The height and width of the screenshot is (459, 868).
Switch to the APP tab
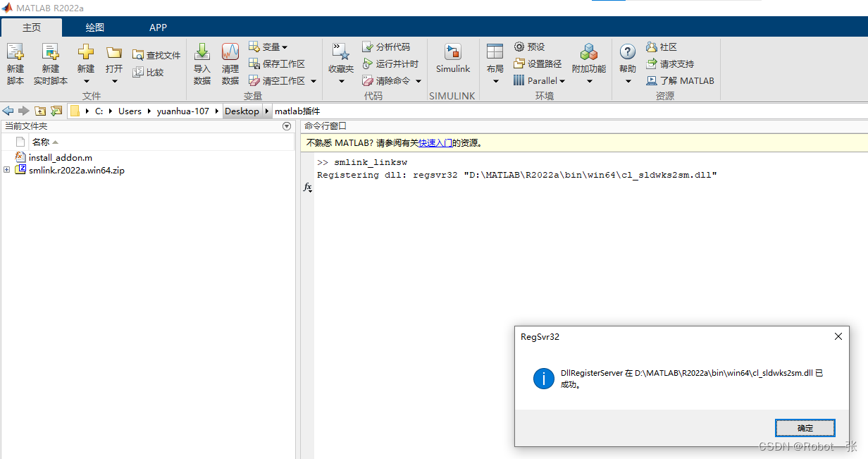[159, 27]
